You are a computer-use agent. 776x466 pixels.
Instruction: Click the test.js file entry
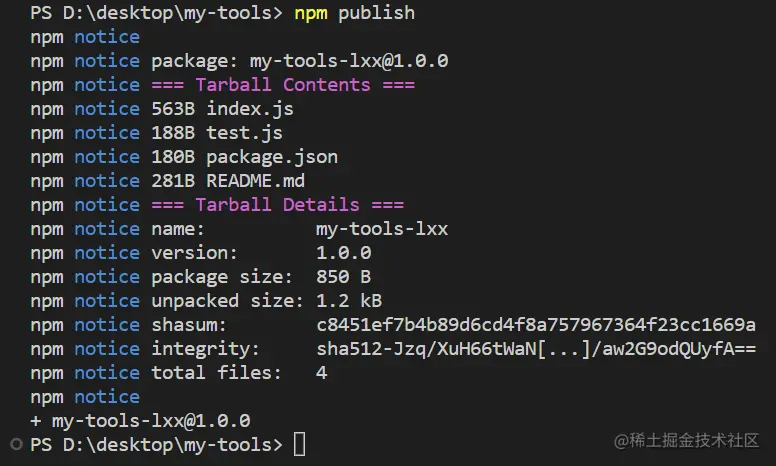pos(244,133)
